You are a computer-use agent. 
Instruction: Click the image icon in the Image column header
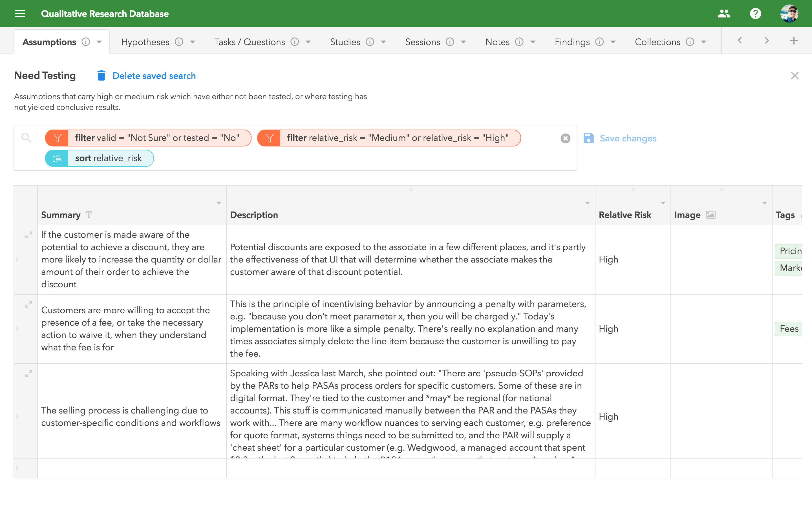[712, 215]
